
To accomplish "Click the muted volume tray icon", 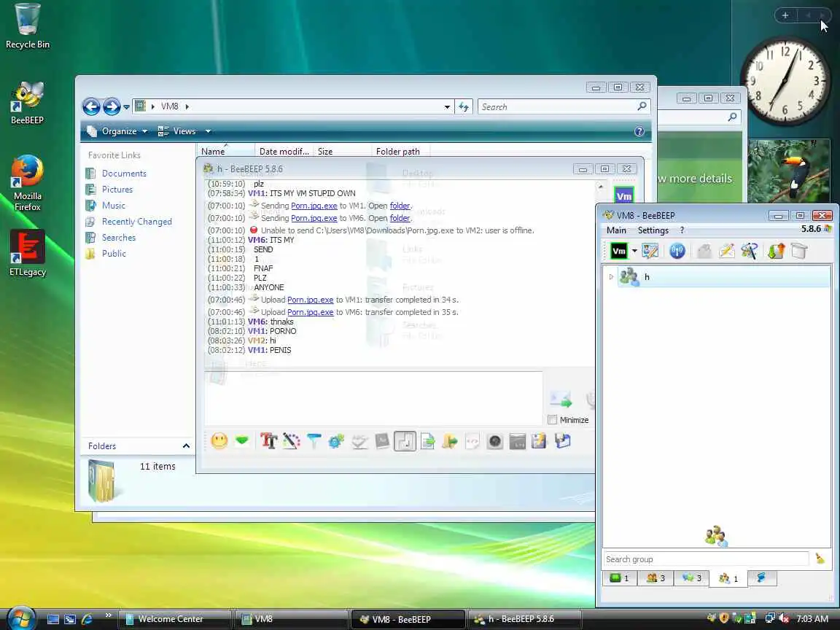I will [x=785, y=618].
